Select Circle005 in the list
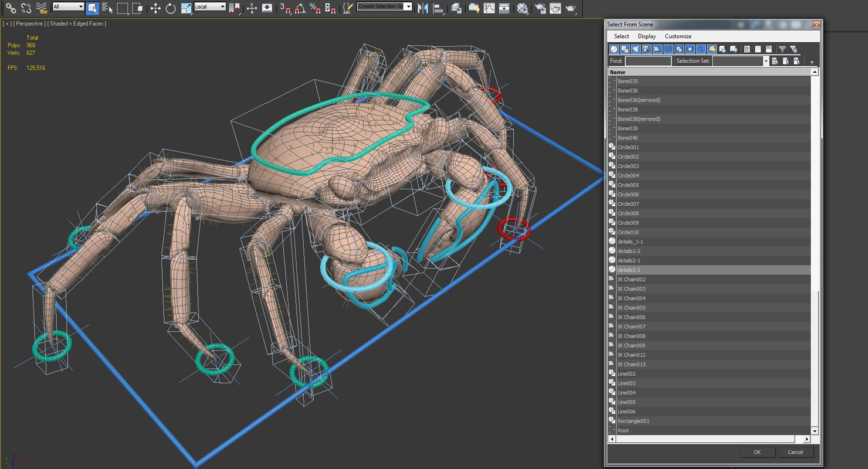 pos(709,185)
